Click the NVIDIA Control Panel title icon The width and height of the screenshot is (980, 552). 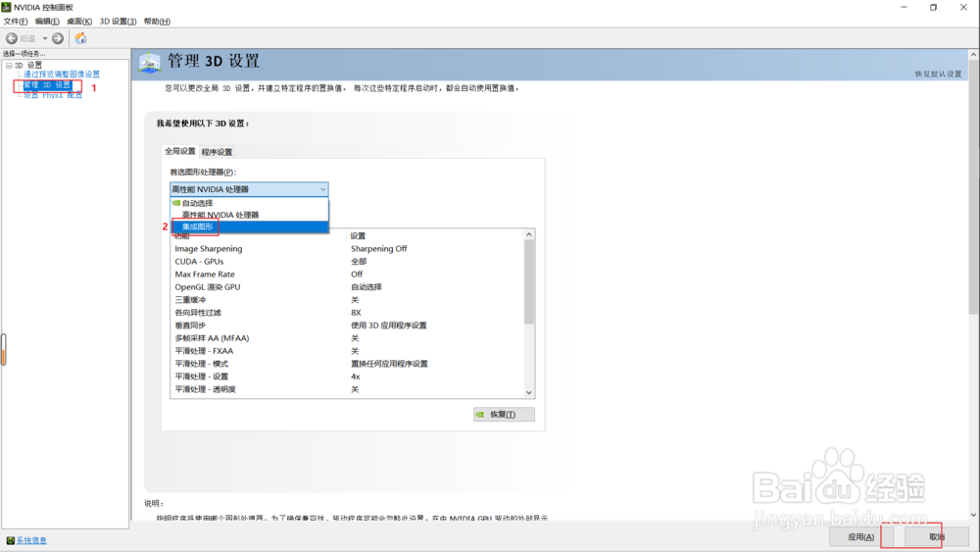point(6,7)
